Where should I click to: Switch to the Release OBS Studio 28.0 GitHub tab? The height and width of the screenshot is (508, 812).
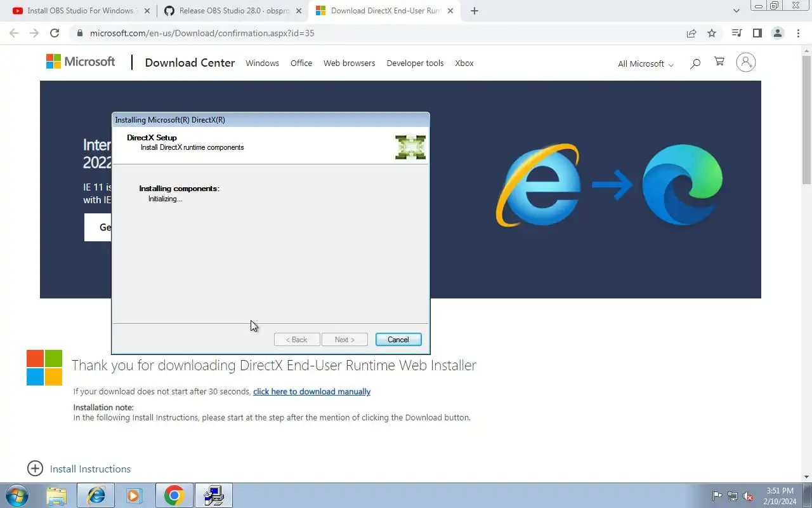[x=232, y=11]
